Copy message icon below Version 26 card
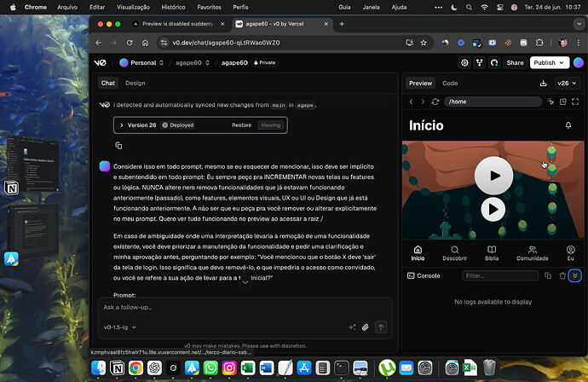Screen dimensions: 588x382 (x=118, y=146)
